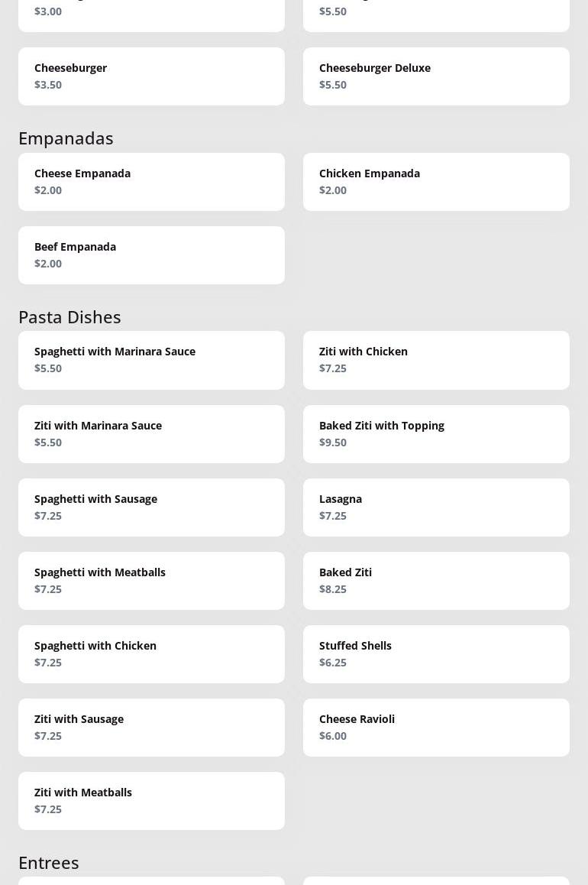Select Spaghetti with Marinara Sauce
The width and height of the screenshot is (588, 885).
[x=151, y=360]
